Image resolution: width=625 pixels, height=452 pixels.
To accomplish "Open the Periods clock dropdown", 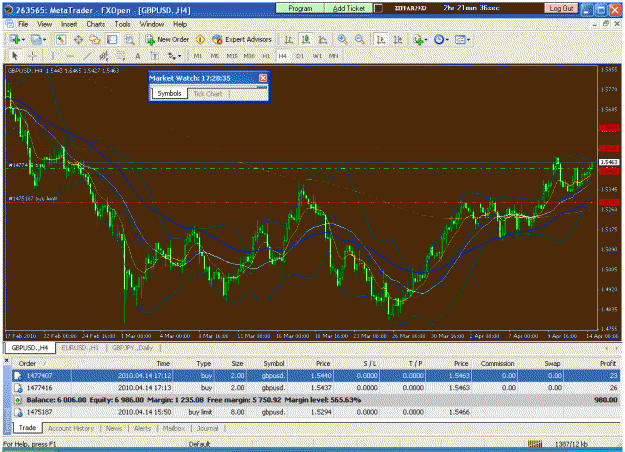I will point(441,39).
